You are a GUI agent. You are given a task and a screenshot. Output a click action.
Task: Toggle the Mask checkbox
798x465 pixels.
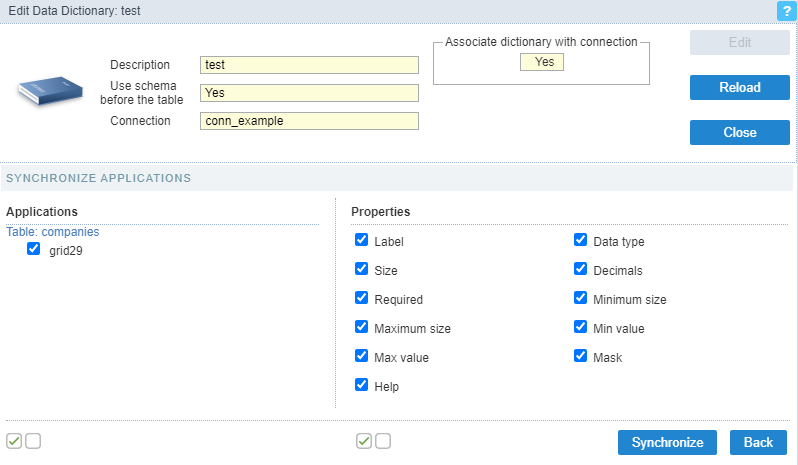(580, 355)
